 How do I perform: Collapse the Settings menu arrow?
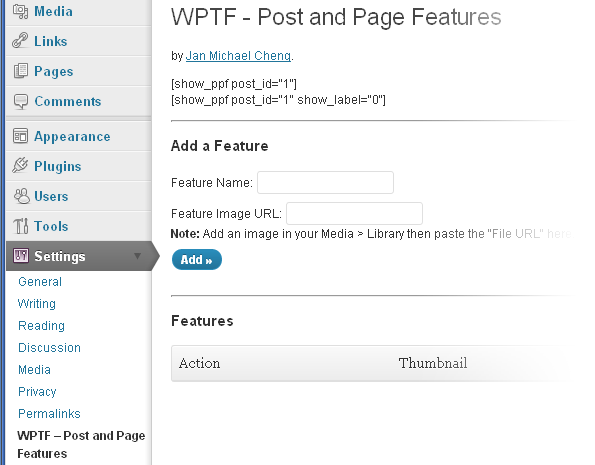click(x=137, y=256)
